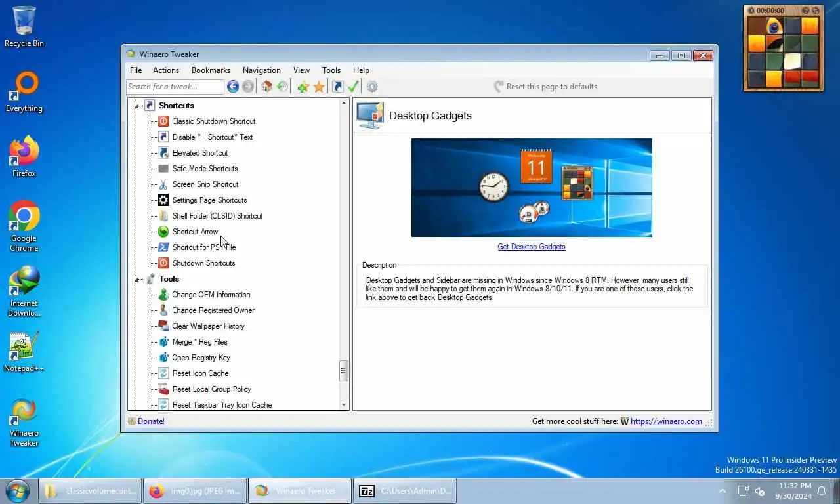Viewport: 840px width, 504px height.
Task: Click the Screen Snip Shortcut scissors icon
Action: pyautogui.click(x=163, y=184)
